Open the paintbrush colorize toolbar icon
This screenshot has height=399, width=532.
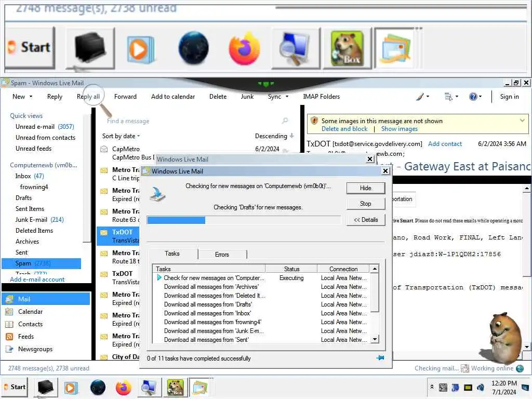(420, 97)
